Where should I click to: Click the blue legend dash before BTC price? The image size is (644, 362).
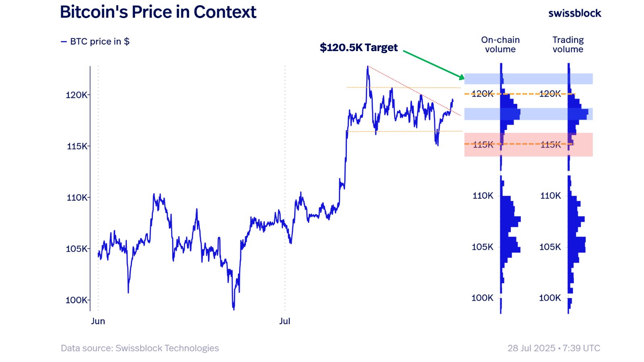64,42
